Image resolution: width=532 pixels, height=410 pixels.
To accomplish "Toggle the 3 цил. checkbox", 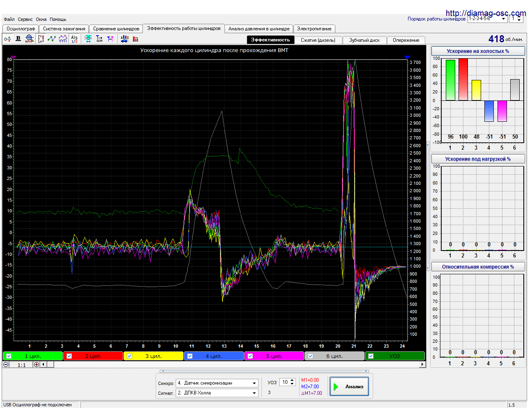I will click(130, 356).
